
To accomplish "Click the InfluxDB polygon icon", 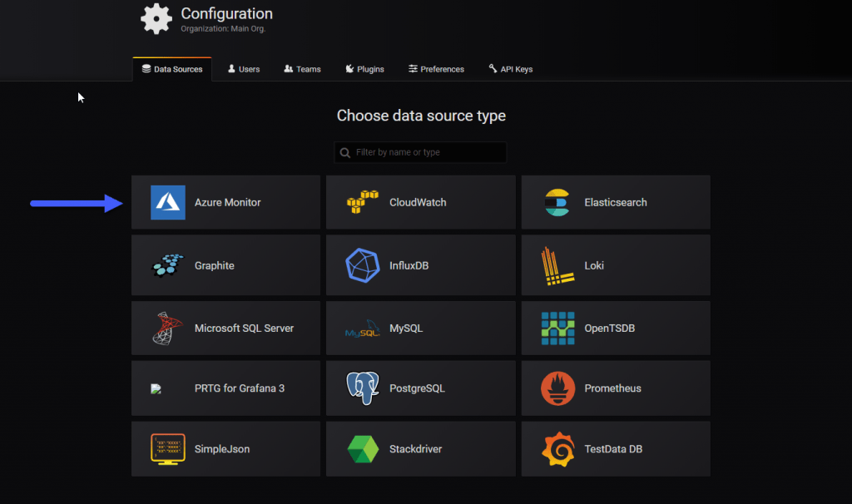I will [363, 265].
